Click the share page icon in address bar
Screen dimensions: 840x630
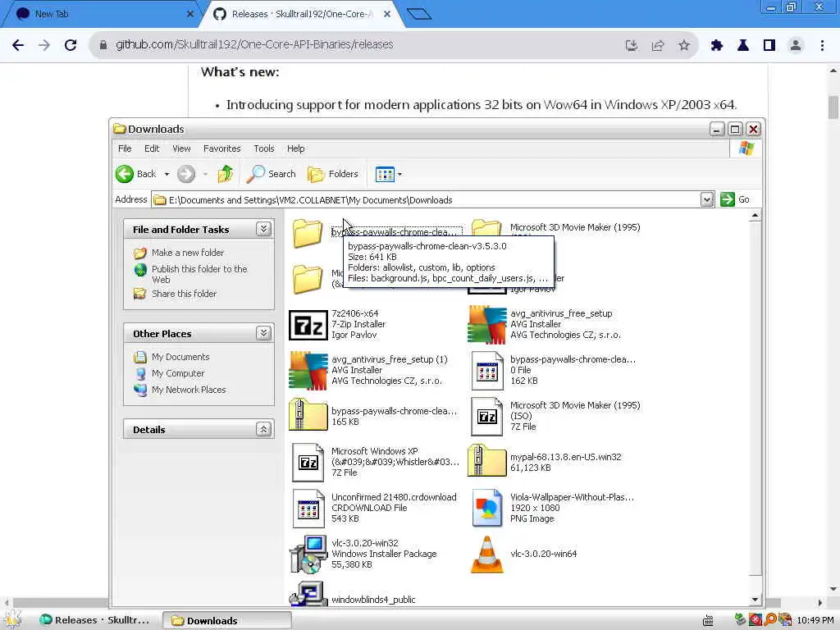(658, 45)
